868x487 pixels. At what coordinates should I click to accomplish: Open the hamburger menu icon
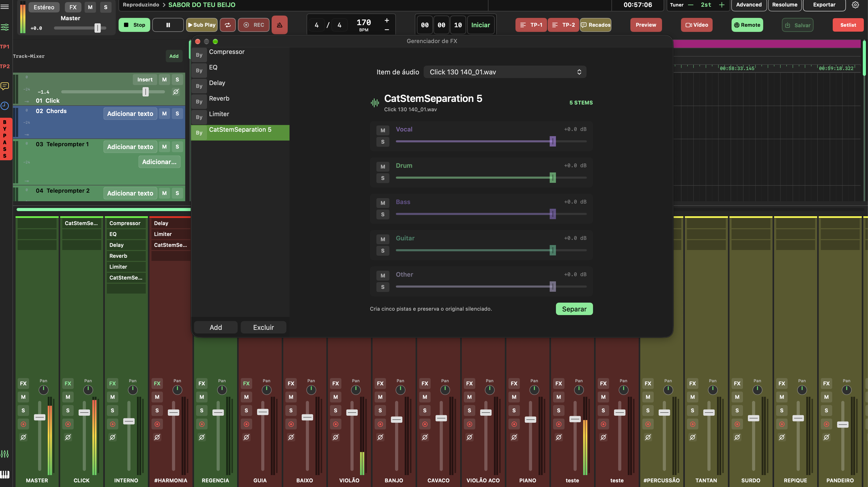5,6
